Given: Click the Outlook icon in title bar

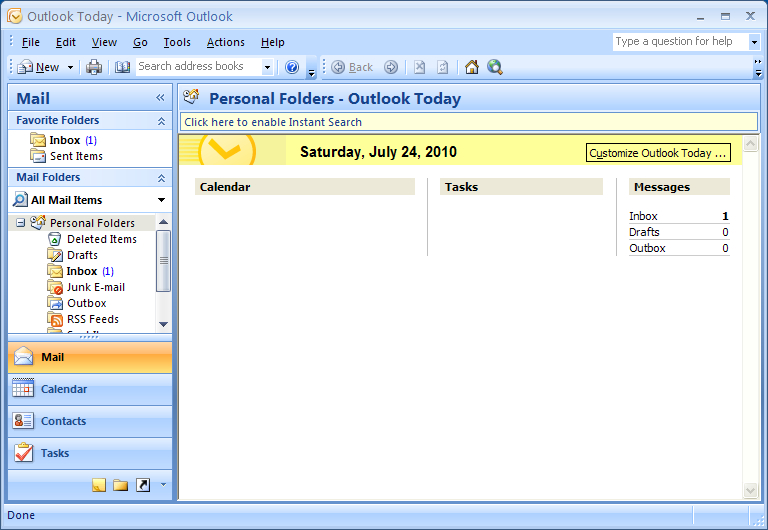Looking at the screenshot, I should (x=15, y=16).
